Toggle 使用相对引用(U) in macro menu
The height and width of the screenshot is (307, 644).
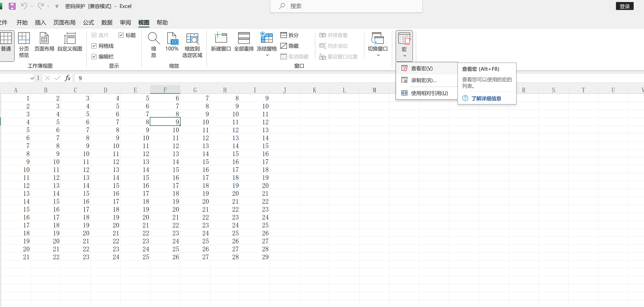pyautogui.click(x=427, y=93)
